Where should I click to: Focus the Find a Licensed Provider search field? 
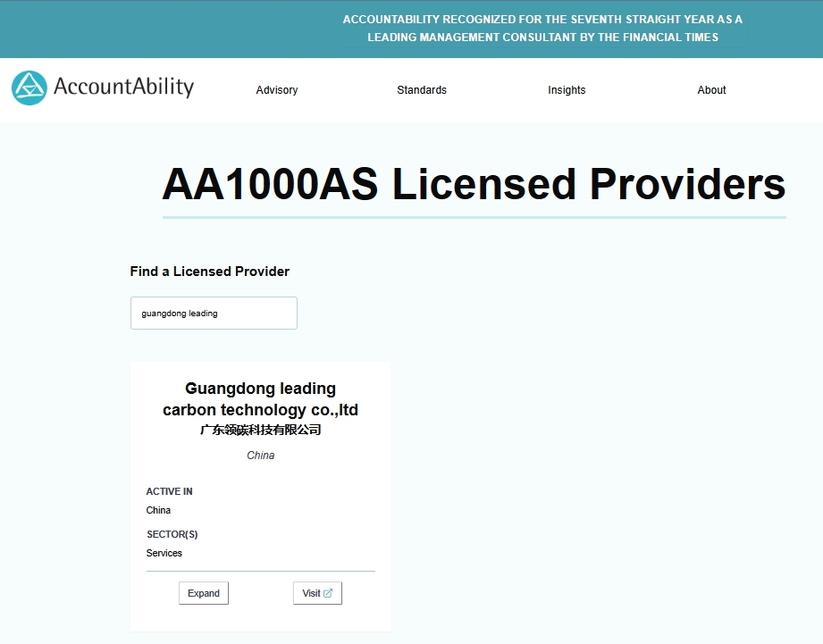click(214, 314)
